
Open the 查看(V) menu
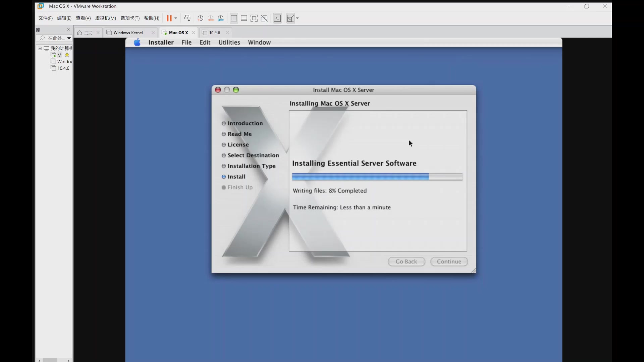[x=83, y=18]
